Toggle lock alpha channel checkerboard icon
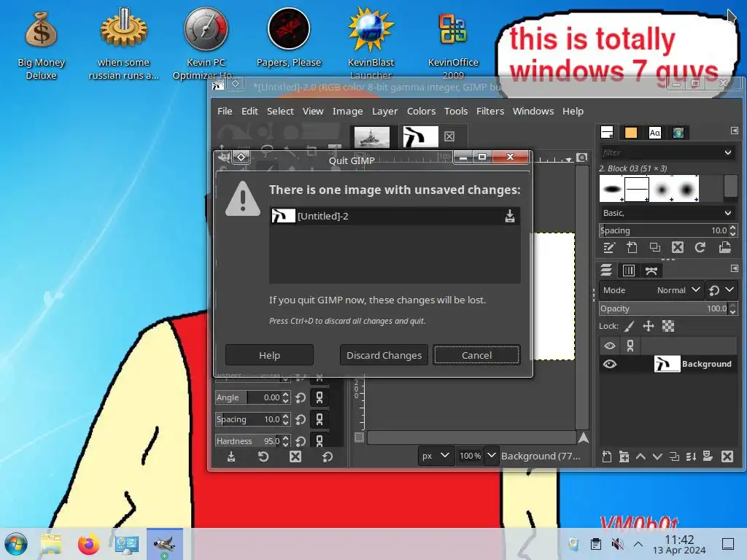Screen dimensions: 747x560 pos(668,326)
